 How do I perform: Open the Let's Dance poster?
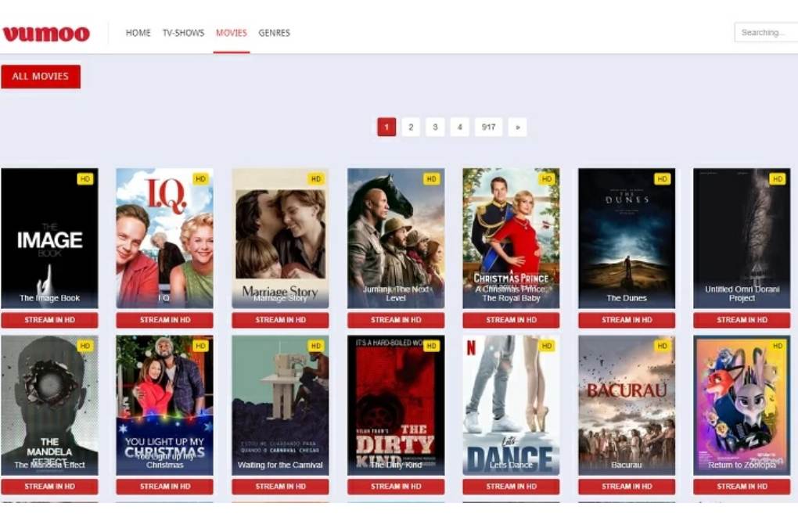click(x=511, y=405)
